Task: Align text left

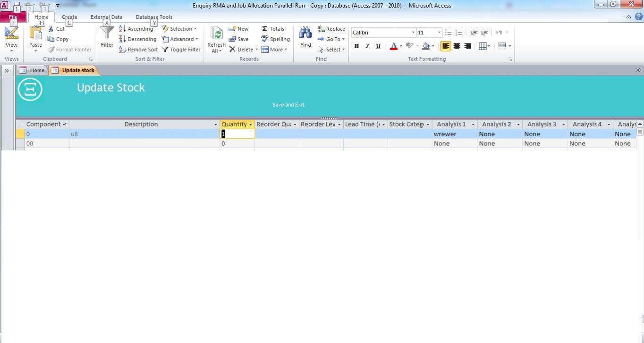Action: 445,46
